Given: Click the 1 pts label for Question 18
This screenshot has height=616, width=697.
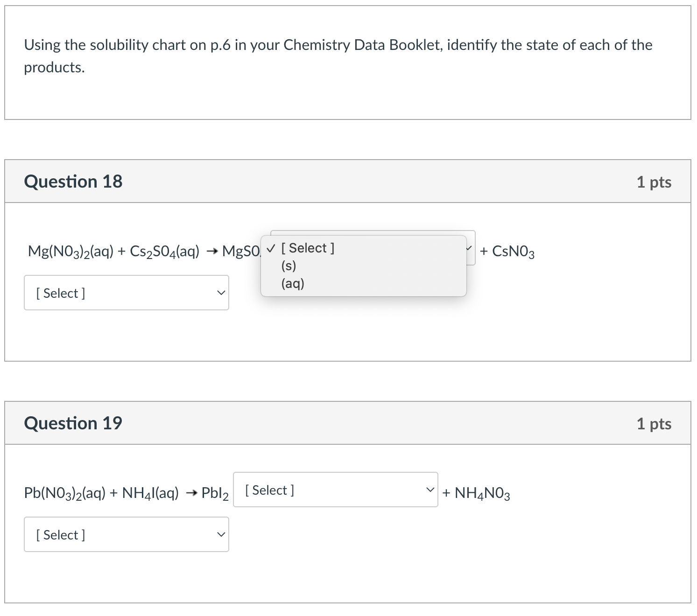Looking at the screenshot, I should click(x=654, y=182).
